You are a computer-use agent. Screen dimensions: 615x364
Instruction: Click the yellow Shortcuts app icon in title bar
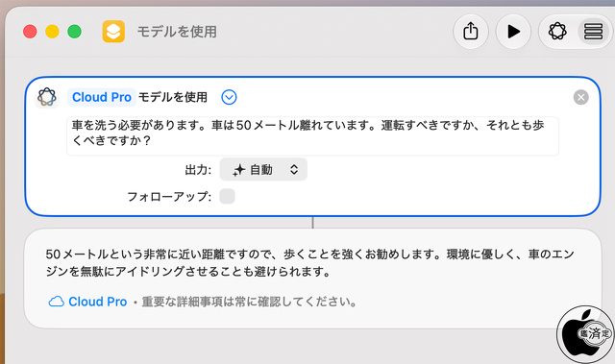pyautogui.click(x=113, y=32)
